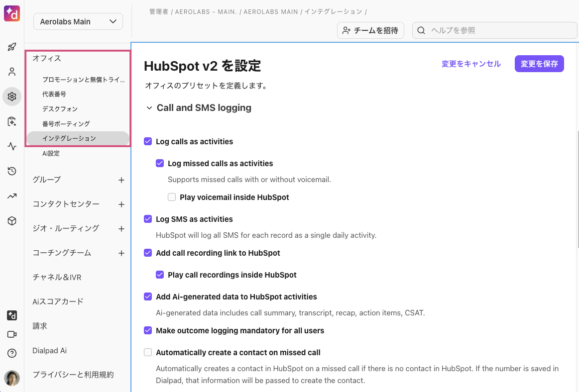The height and width of the screenshot is (392, 579).
Task: Select 番号ポーティング in the office menu
Action: pyautogui.click(x=66, y=124)
